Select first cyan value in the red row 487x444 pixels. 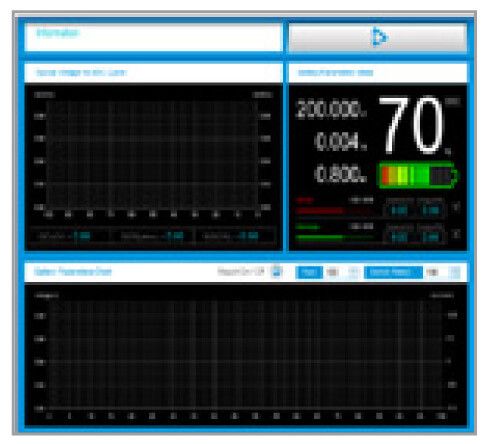[399, 210]
